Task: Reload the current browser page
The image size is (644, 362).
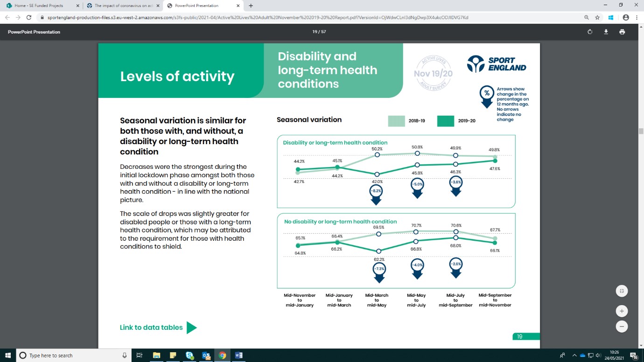Action: pyautogui.click(x=29, y=17)
